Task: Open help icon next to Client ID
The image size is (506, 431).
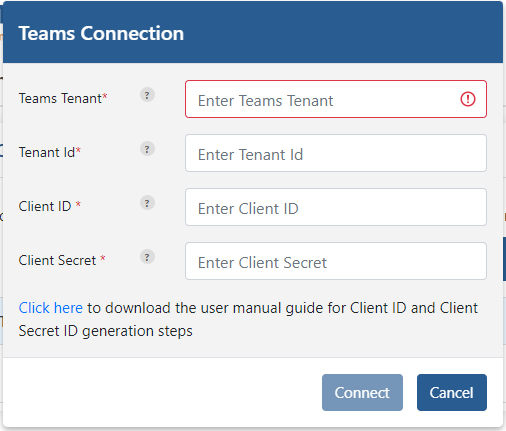Action: (x=147, y=203)
